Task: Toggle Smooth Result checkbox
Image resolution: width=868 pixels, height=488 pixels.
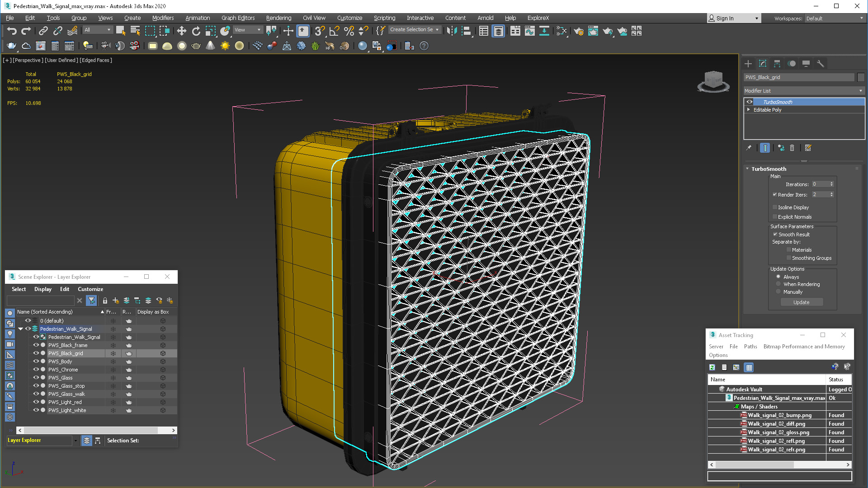Action: click(775, 235)
